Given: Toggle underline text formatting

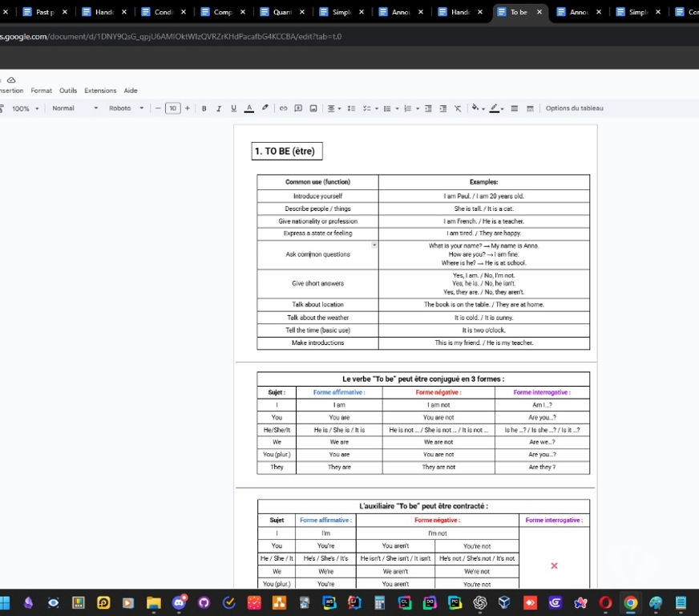Looking at the screenshot, I should [233, 108].
